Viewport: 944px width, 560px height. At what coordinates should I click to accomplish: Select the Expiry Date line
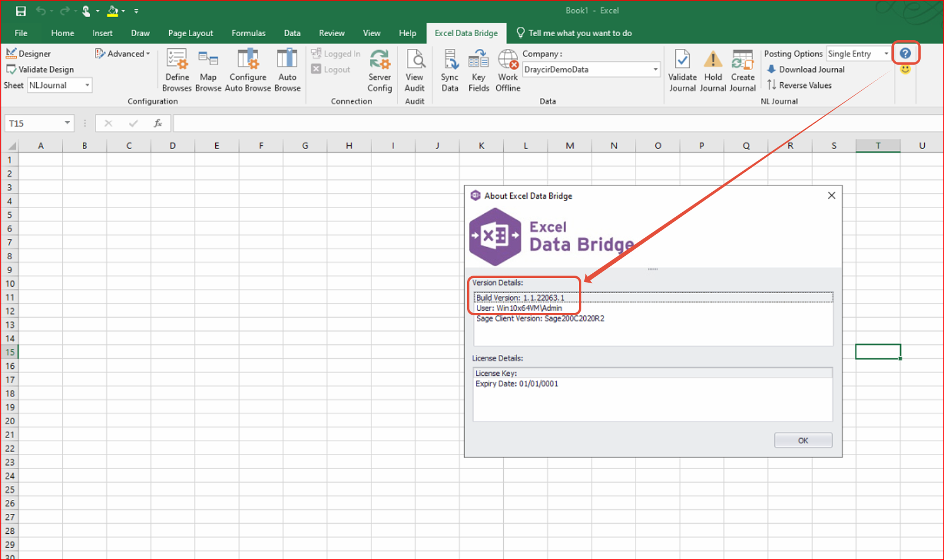point(652,384)
